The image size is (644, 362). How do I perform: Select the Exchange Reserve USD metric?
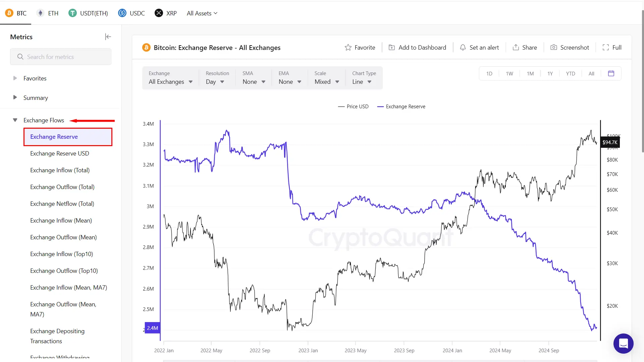(x=60, y=154)
